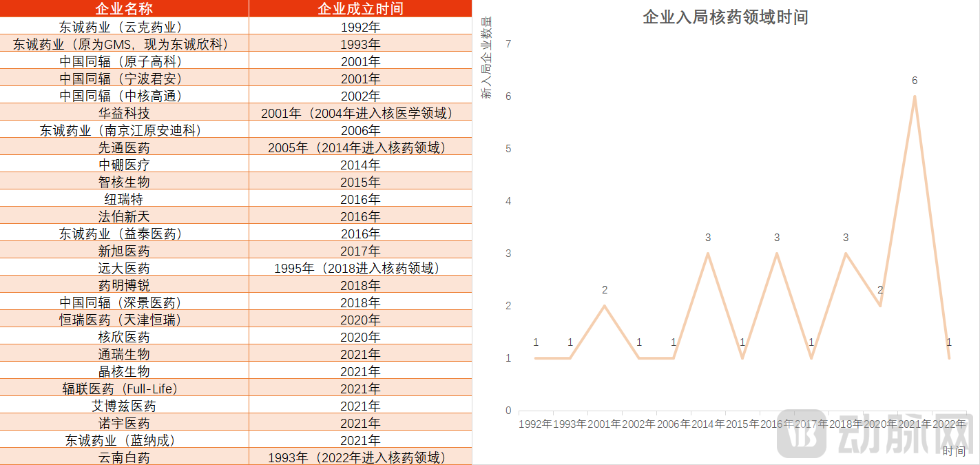This screenshot has width=980, height=465.
Task: Select the 2015年 date cell beside 智核生物
Action: [360, 181]
